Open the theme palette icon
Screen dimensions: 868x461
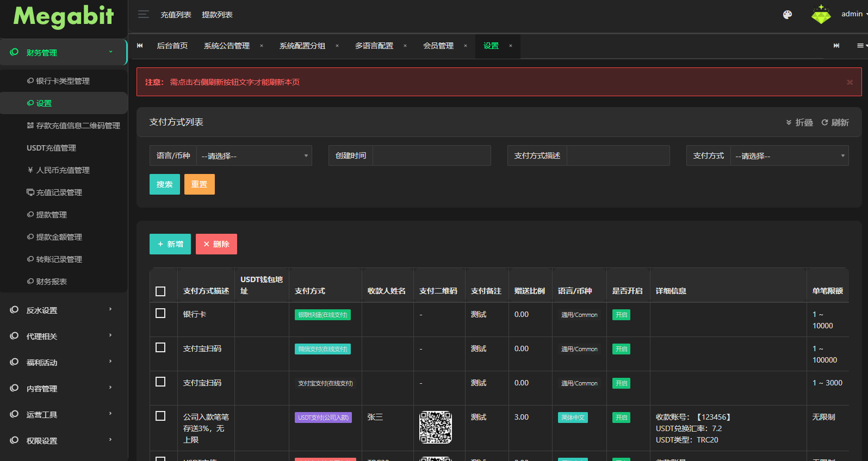pyautogui.click(x=787, y=15)
